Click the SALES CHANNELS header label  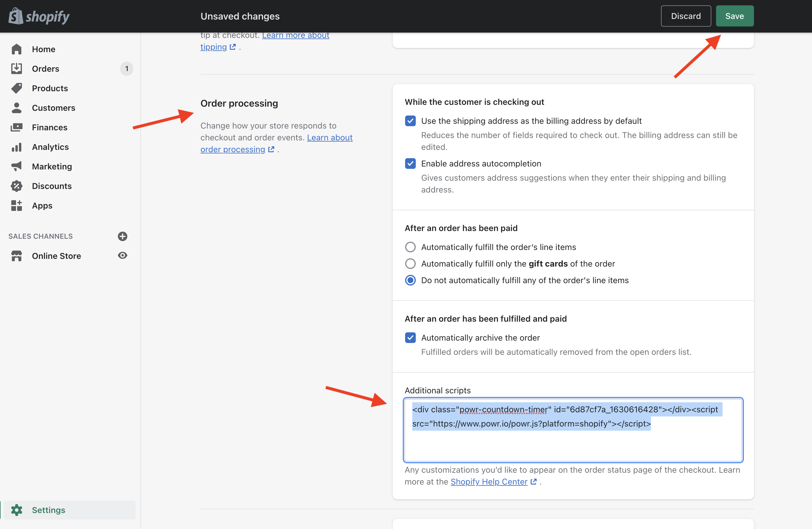tap(41, 236)
